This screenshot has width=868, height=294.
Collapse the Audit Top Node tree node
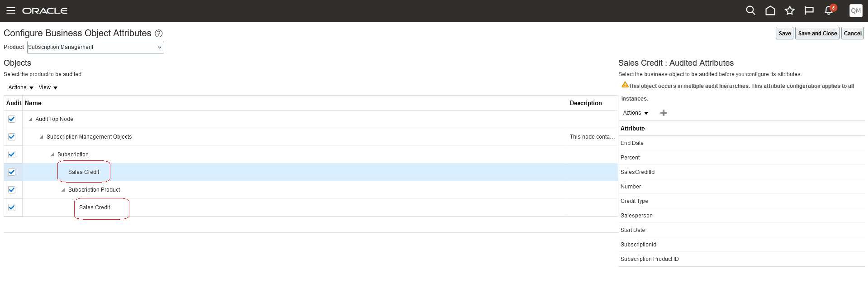(x=30, y=119)
